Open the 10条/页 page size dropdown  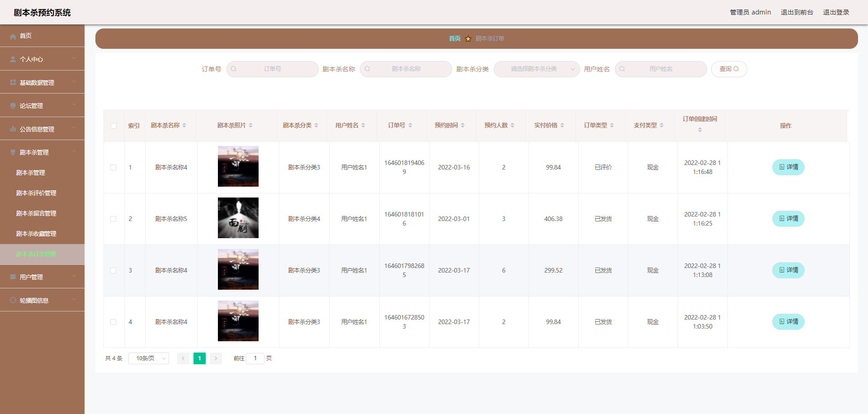click(x=148, y=358)
